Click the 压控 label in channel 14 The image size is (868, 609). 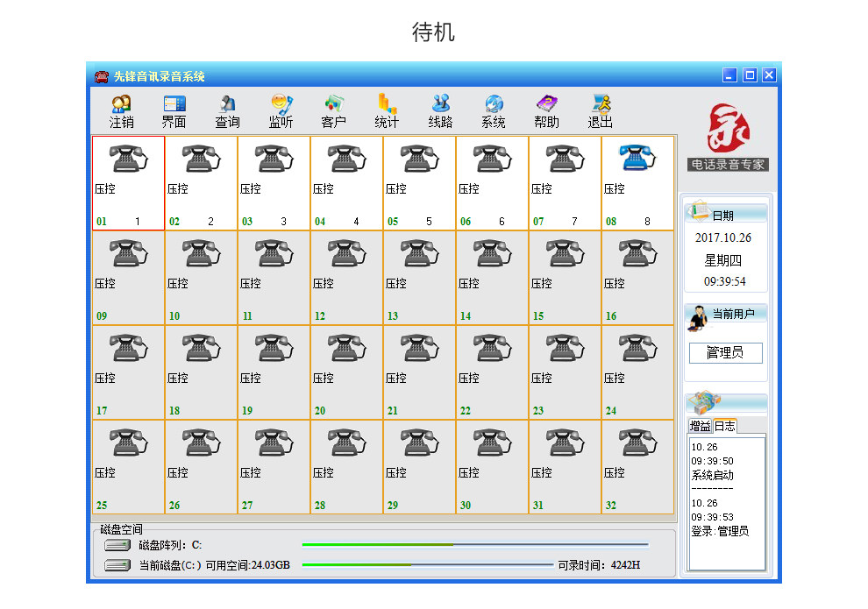[469, 284]
